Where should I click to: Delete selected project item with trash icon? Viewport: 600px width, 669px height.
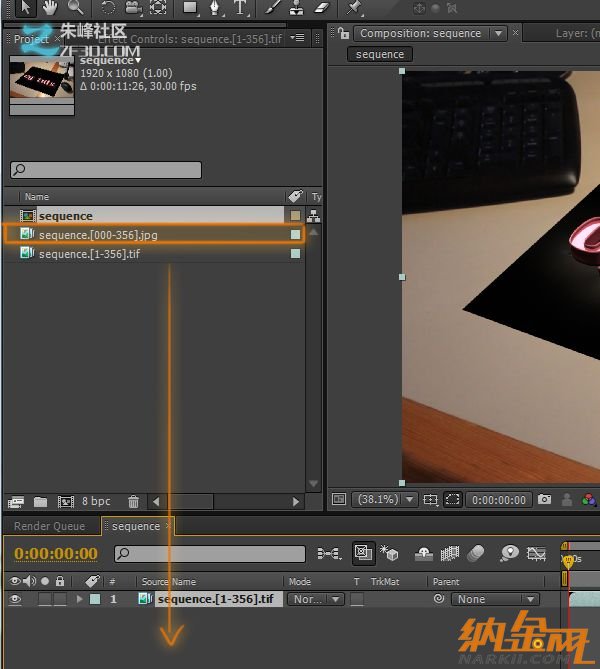tap(133, 501)
